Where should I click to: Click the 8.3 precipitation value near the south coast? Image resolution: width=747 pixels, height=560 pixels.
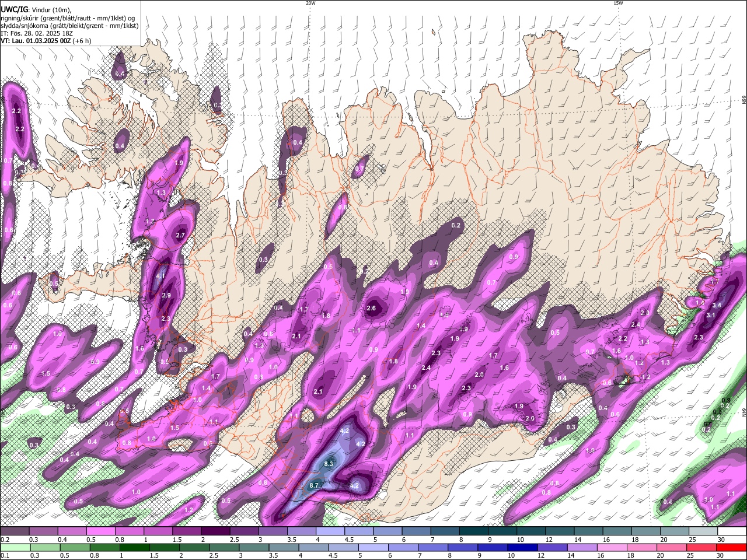329,464
